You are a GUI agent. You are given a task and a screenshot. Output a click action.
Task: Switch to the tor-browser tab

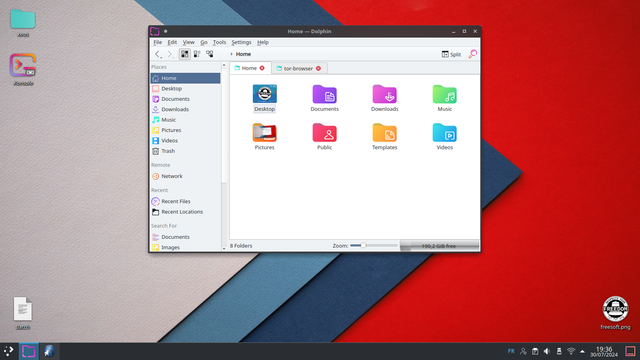point(298,68)
